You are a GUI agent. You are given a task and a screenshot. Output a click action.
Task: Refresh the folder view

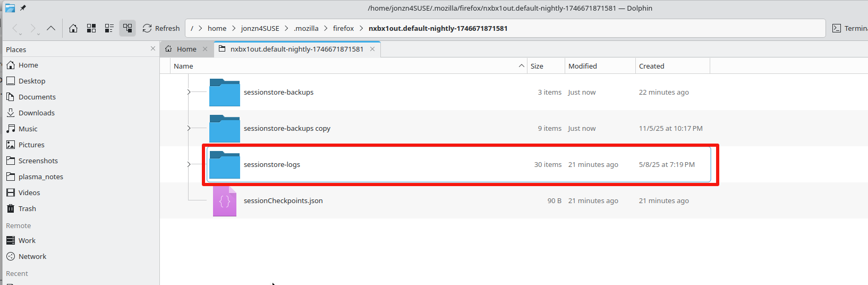161,28
